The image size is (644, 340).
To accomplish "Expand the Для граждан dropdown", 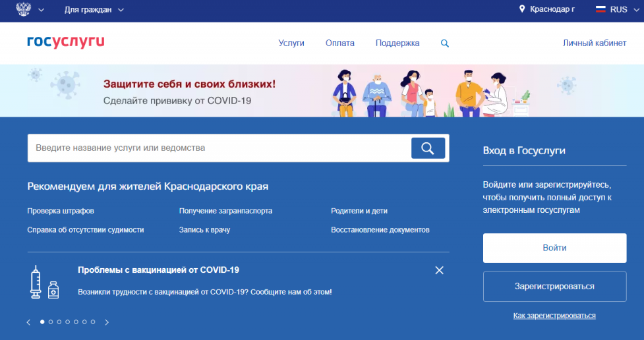I will tap(94, 10).
